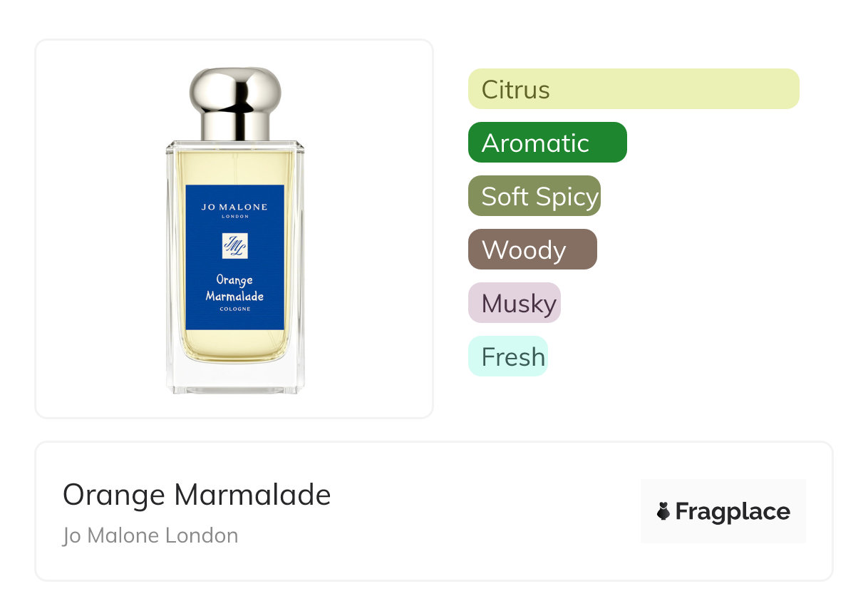Click the Jo Malone text on the bottle label

coord(234,207)
